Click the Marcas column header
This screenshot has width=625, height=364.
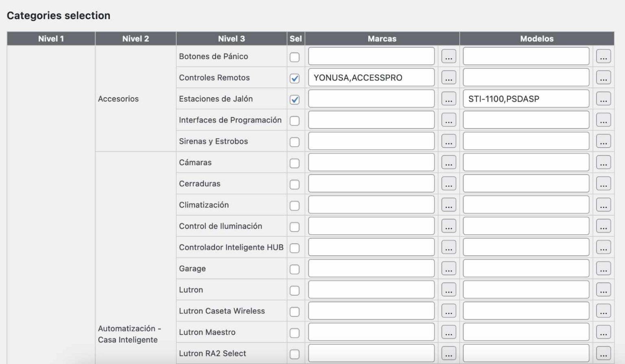click(382, 39)
